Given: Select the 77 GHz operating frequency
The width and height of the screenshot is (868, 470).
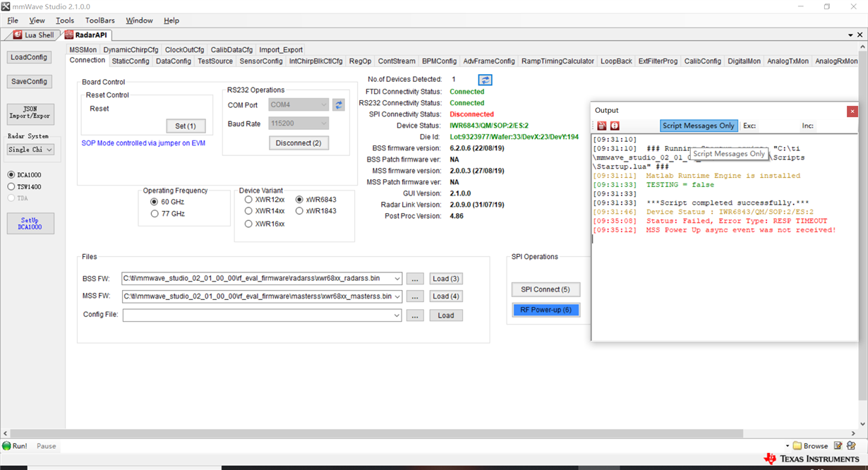Looking at the screenshot, I should [167, 214].
